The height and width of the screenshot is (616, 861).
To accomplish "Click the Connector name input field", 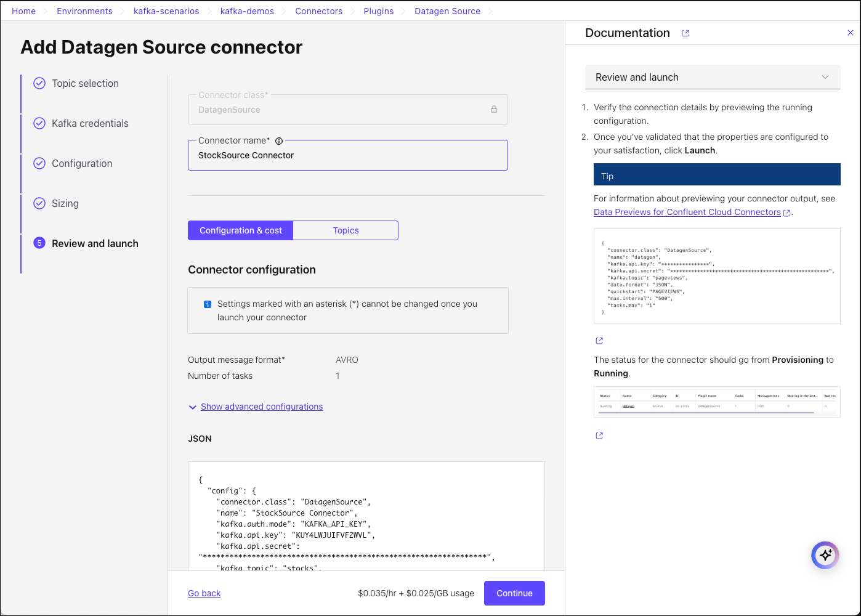I will click(347, 156).
